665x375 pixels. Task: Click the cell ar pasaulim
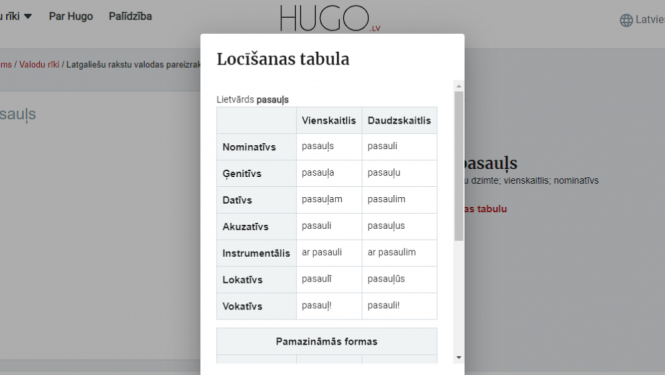pos(400,253)
